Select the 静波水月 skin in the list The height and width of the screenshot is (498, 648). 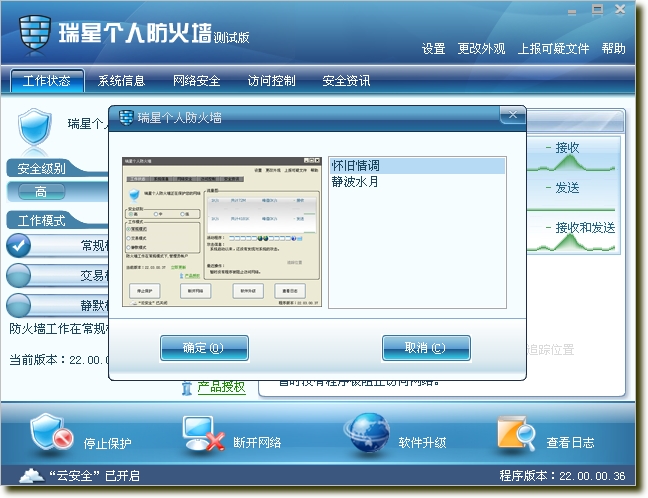click(417, 181)
